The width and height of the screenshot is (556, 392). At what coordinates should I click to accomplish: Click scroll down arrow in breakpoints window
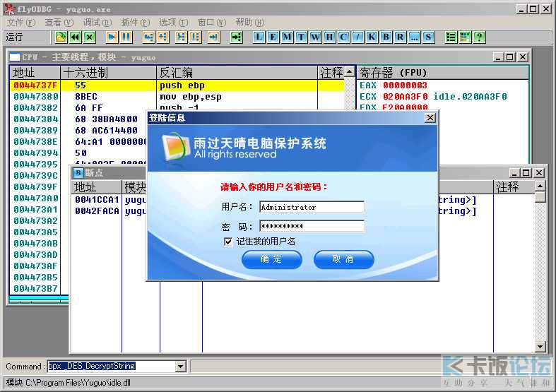(x=540, y=347)
